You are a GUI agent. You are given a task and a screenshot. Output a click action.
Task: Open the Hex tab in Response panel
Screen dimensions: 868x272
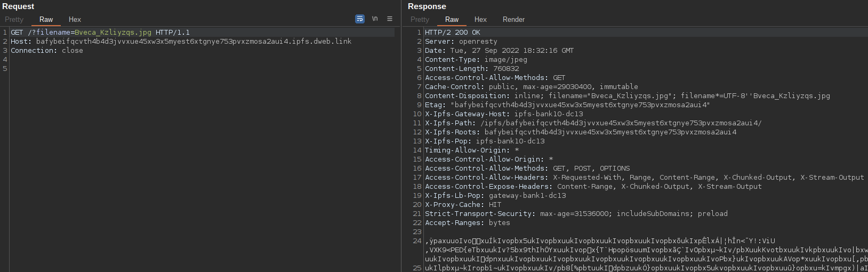click(x=480, y=20)
